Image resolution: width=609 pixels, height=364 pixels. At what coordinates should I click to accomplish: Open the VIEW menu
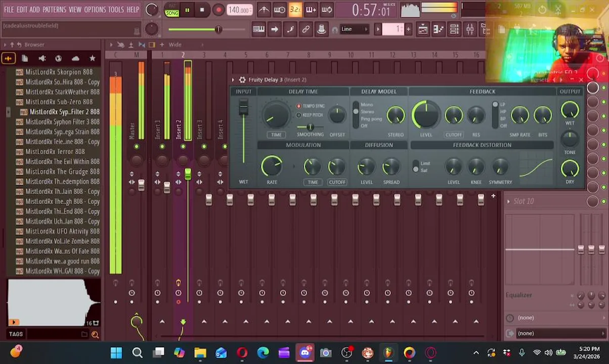75,10
